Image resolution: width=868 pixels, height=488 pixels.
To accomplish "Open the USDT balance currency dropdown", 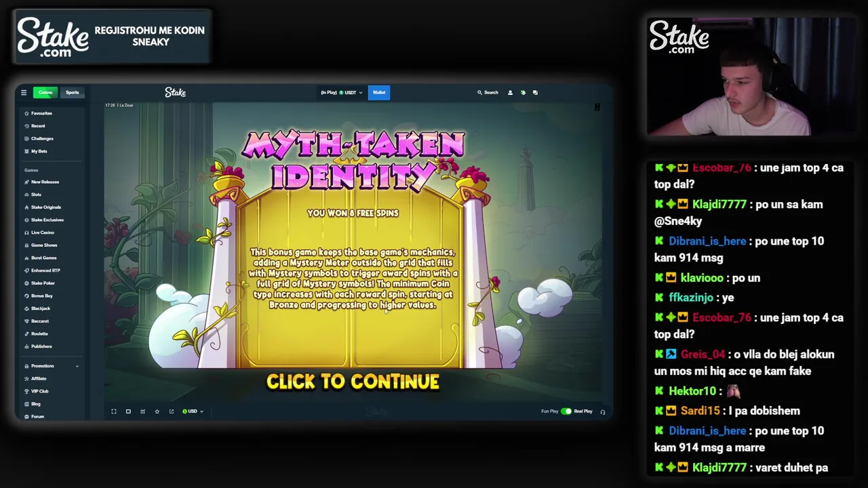I will (x=342, y=93).
